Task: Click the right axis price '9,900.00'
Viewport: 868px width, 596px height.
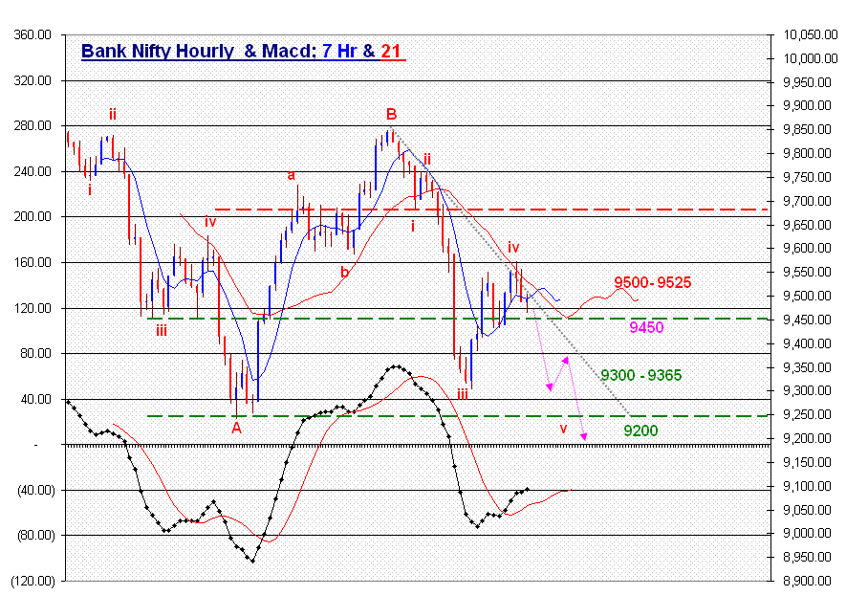Action: click(807, 106)
